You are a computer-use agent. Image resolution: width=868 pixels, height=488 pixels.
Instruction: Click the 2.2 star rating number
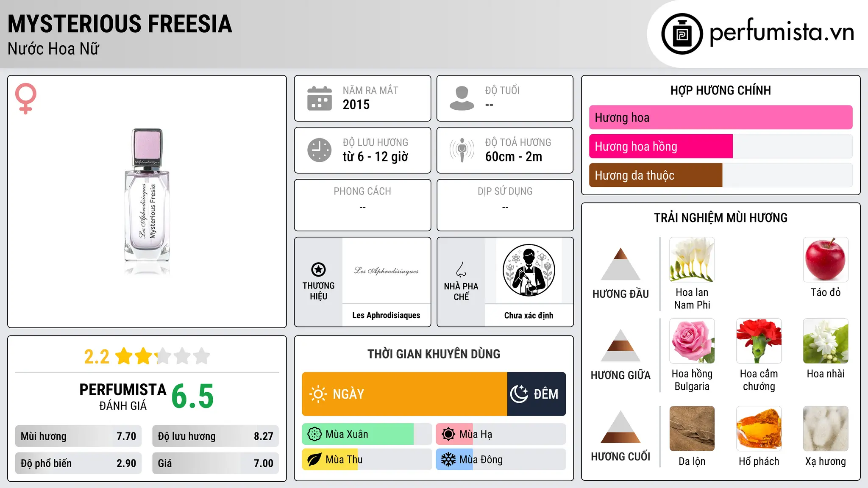coord(97,357)
